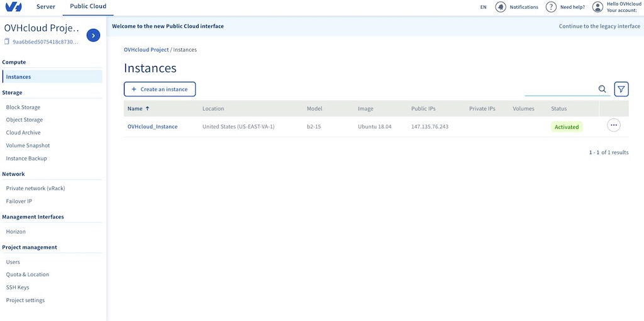Open Instance Backup in the sidebar

[26, 158]
